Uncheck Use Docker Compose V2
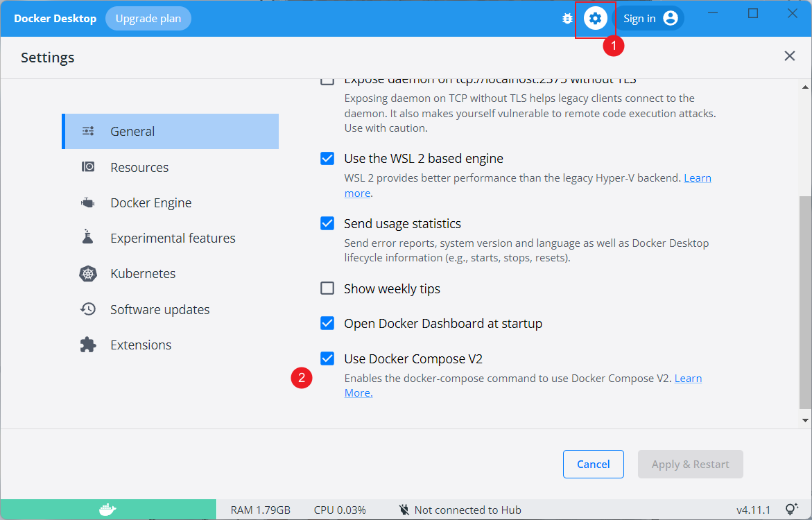 point(327,358)
